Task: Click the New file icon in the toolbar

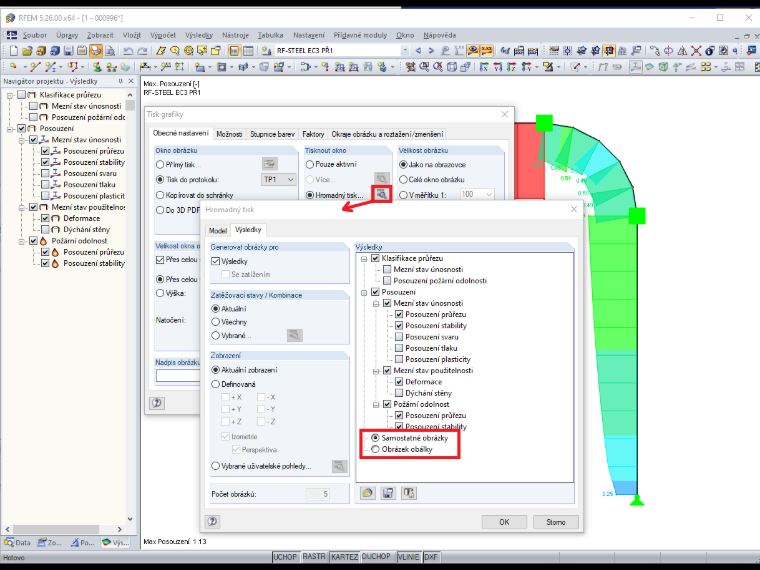Action: (x=14, y=50)
